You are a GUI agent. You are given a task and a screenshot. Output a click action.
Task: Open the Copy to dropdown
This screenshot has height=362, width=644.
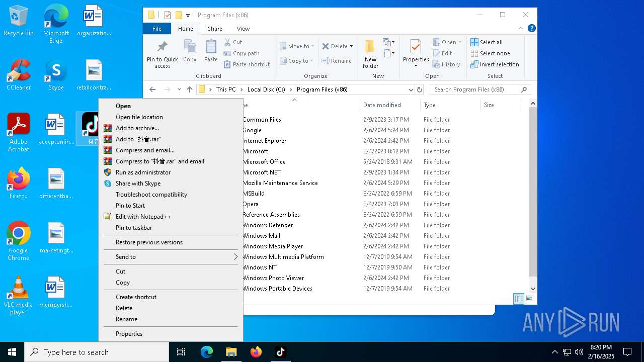click(297, 61)
